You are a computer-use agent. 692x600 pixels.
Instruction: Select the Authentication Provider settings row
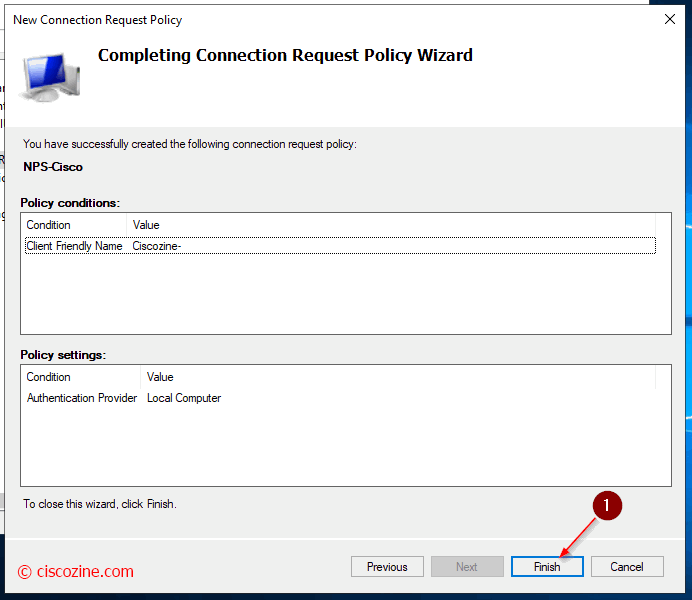tap(340, 398)
